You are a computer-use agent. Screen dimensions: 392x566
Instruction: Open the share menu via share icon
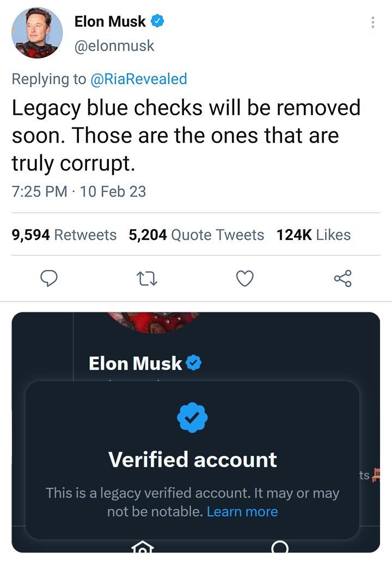coord(343,278)
